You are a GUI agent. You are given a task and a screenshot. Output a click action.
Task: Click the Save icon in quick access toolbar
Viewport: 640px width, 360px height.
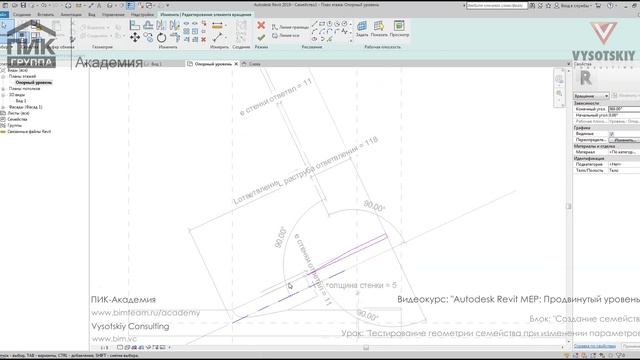point(23,5)
